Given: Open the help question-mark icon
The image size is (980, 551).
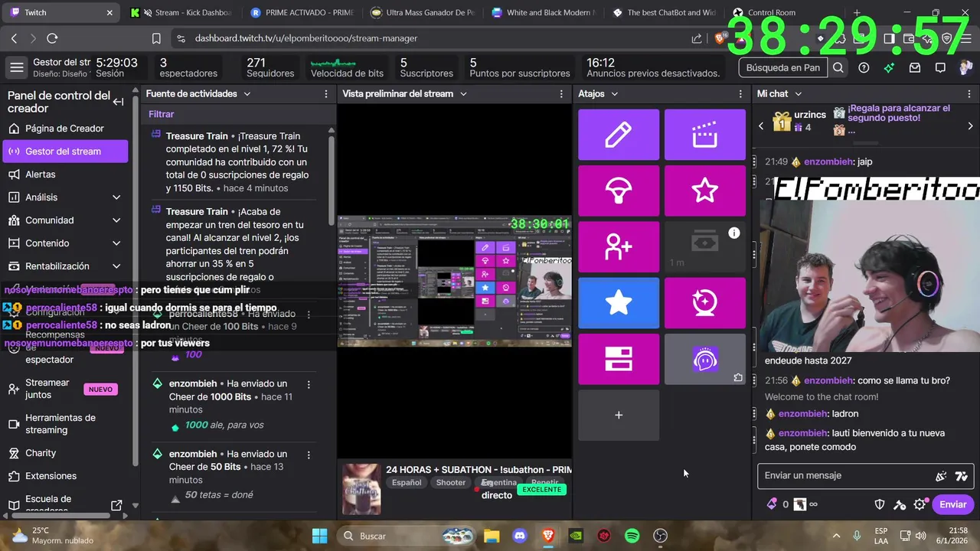Looking at the screenshot, I should pos(864,67).
